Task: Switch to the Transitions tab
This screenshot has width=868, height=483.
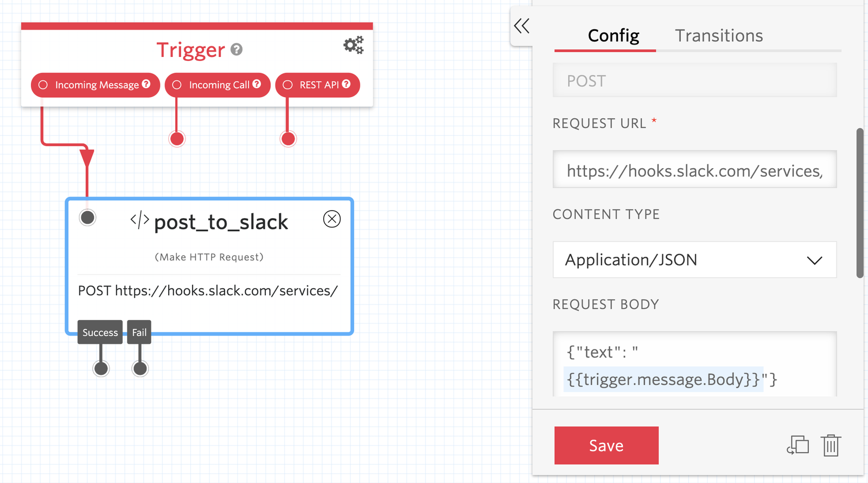Action: point(719,35)
